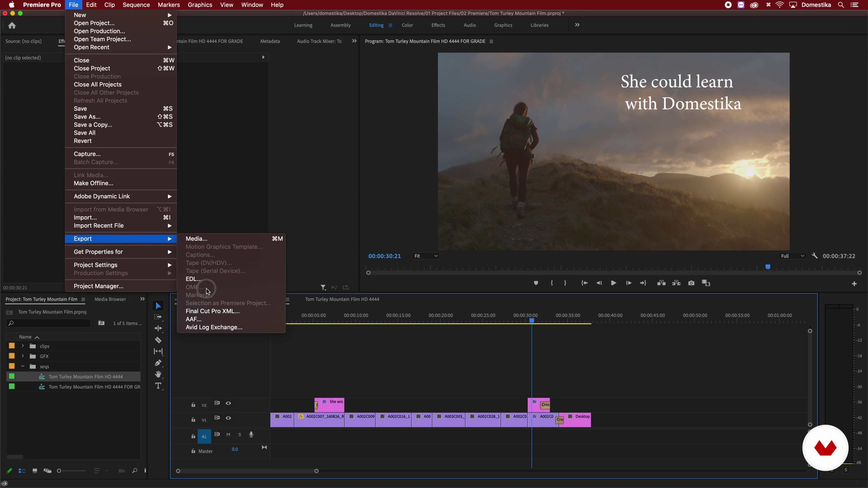
Task: Toggle A1 track targeting
Action: tap(204, 436)
